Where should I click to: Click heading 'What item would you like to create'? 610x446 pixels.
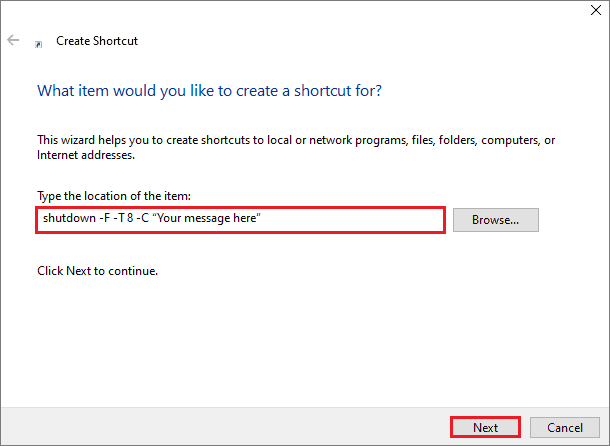pyautogui.click(x=209, y=91)
